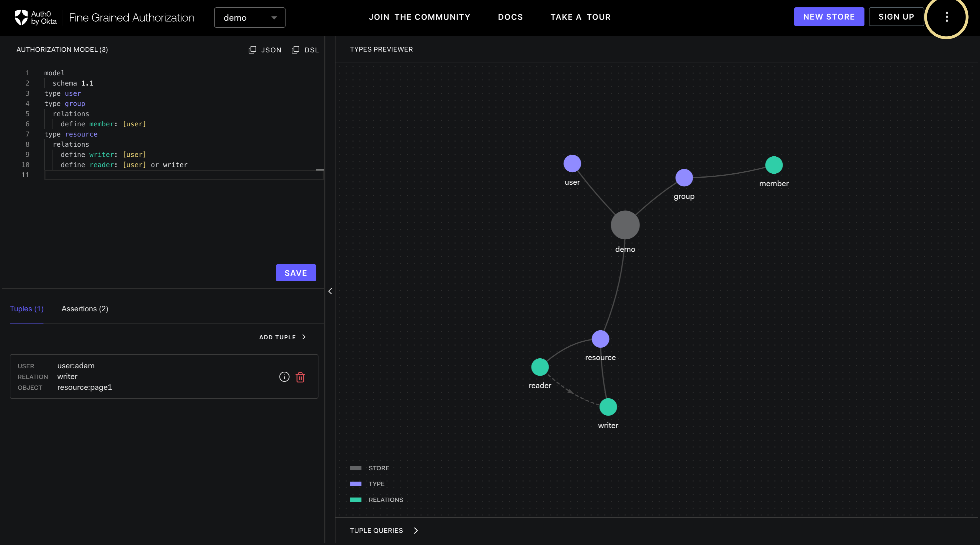Delete the user:adam writer tuple
The image size is (980, 545).
point(300,377)
